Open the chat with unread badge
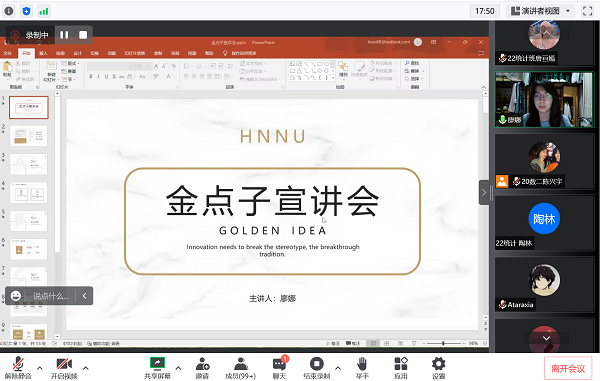The height and width of the screenshot is (381, 600). point(279,363)
